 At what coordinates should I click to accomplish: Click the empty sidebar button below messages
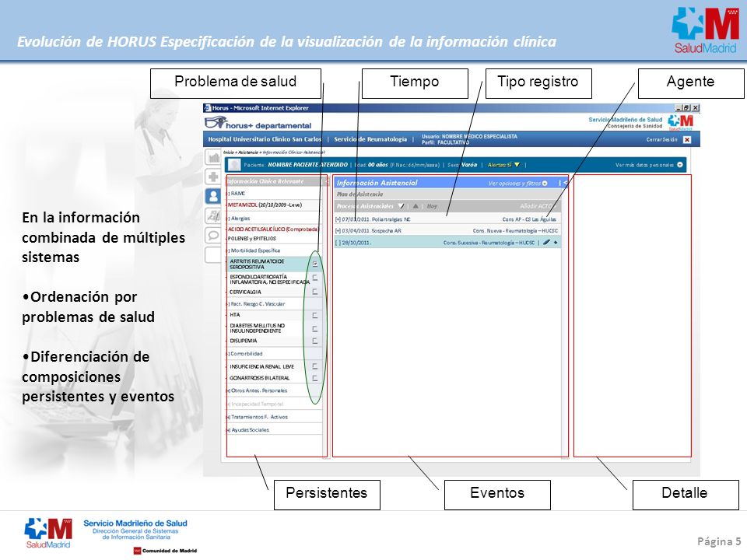(213, 255)
